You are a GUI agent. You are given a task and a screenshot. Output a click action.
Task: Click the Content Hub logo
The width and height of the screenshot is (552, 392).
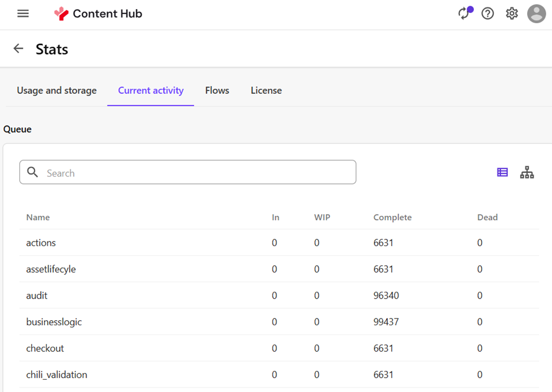(x=98, y=14)
